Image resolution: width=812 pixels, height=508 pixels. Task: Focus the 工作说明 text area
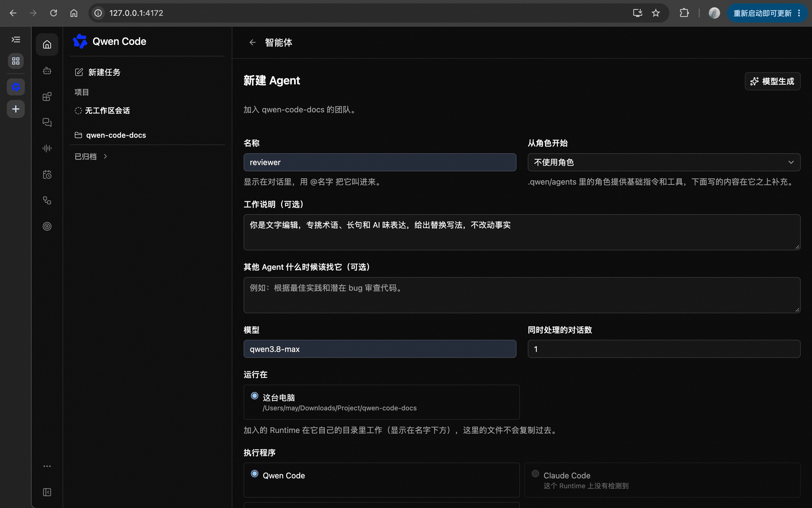click(x=522, y=232)
